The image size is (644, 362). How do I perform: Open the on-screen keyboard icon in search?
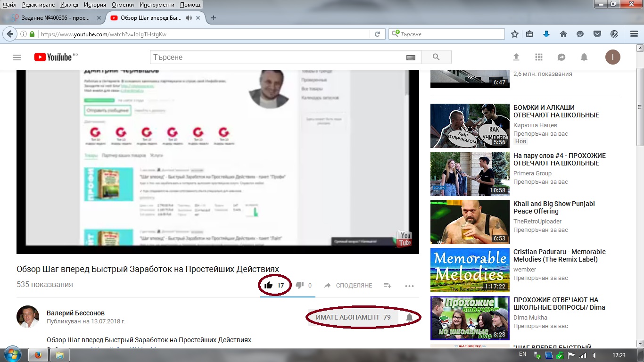pyautogui.click(x=411, y=57)
